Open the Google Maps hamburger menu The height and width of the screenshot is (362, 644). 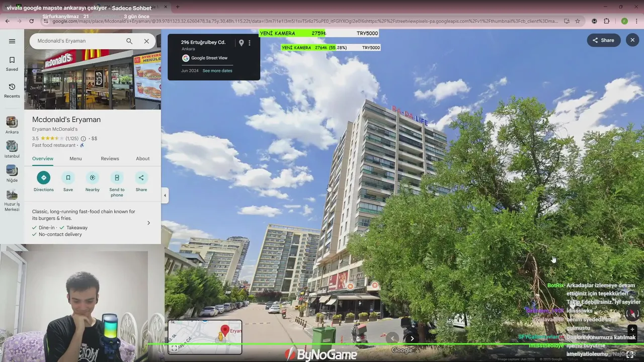(12, 41)
